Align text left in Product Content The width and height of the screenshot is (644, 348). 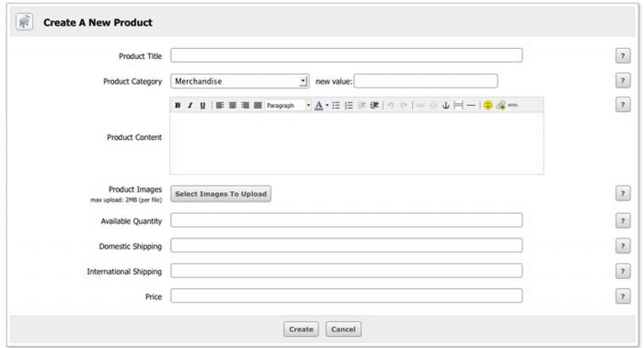pos(220,105)
